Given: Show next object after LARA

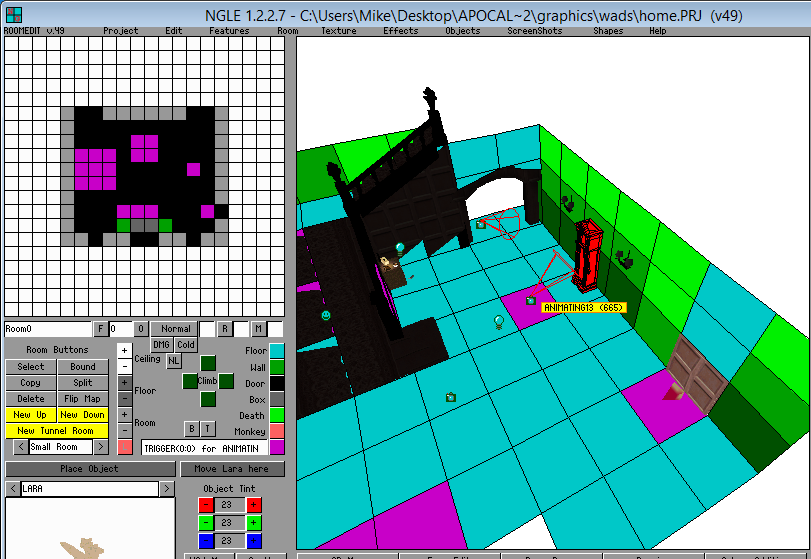Looking at the screenshot, I should click(167, 489).
